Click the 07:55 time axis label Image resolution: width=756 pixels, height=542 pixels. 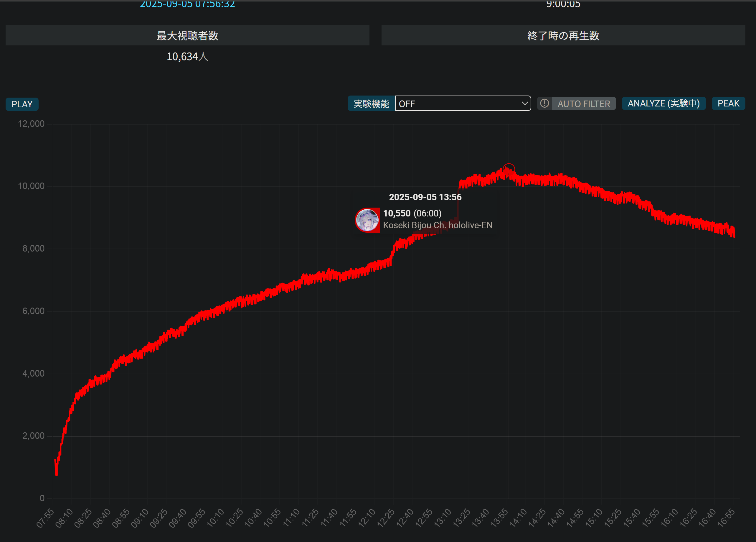click(x=45, y=518)
